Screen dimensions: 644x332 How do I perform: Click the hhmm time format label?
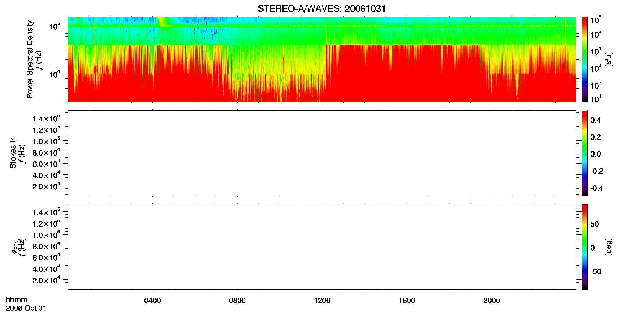pos(17,300)
